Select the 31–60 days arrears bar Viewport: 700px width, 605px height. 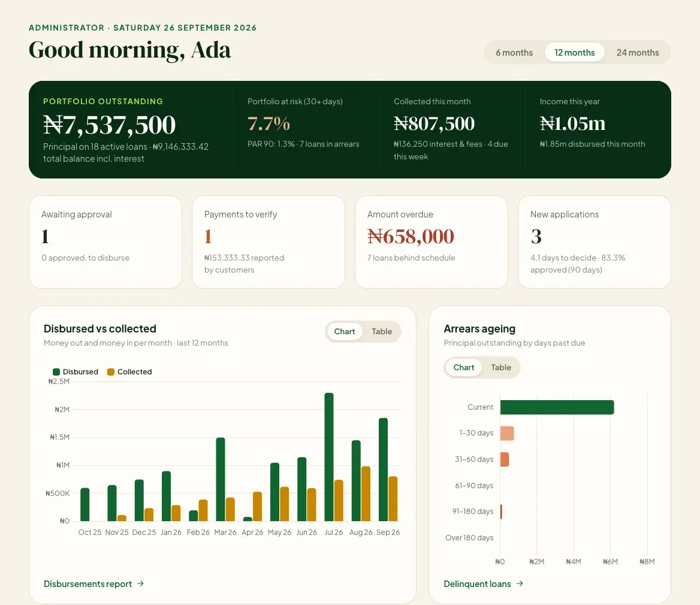point(505,459)
